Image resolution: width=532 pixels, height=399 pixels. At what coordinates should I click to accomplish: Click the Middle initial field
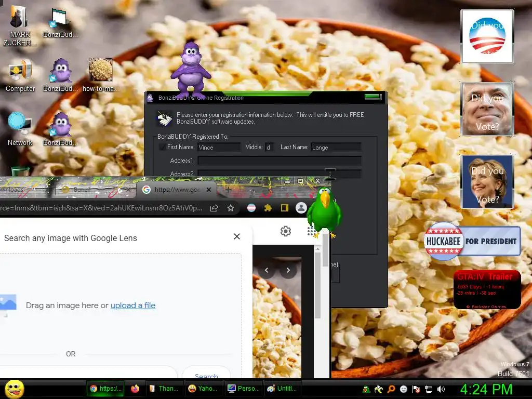tap(270, 147)
